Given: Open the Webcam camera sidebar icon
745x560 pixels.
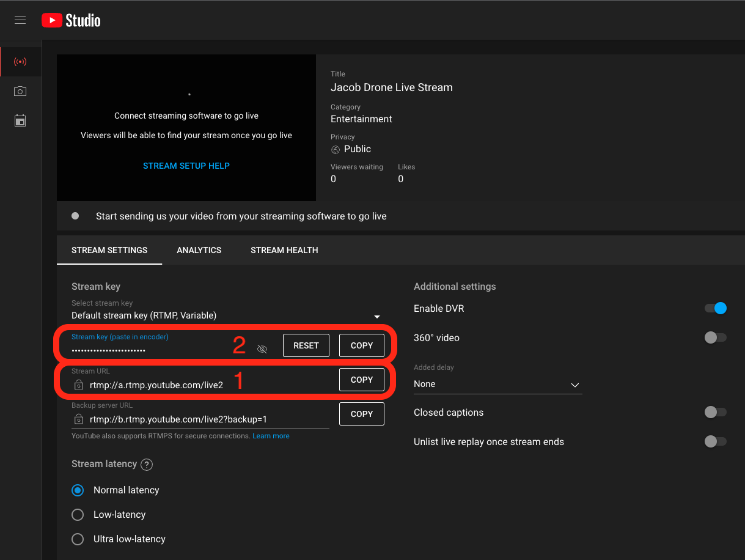Looking at the screenshot, I should (20, 91).
